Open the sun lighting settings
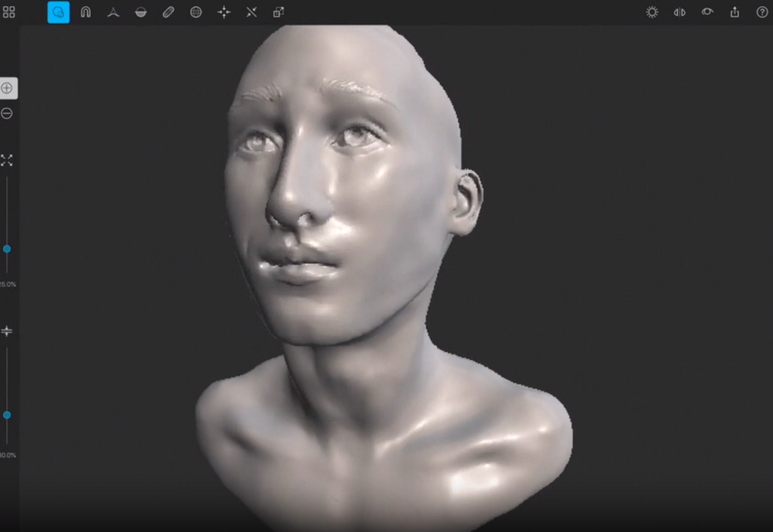The height and width of the screenshot is (532, 773). pyautogui.click(x=651, y=12)
